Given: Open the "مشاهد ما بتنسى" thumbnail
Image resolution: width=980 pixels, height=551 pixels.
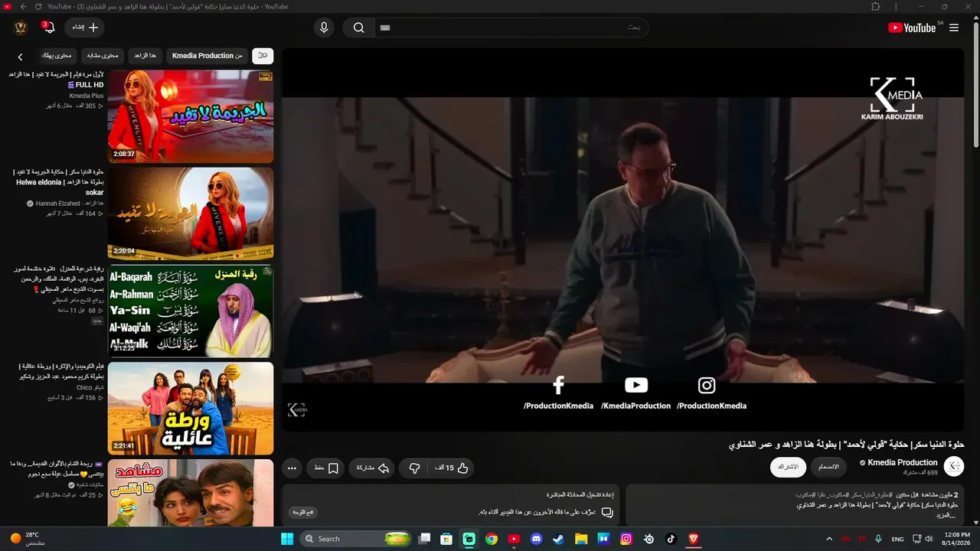Looking at the screenshot, I should click(x=191, y=493).
